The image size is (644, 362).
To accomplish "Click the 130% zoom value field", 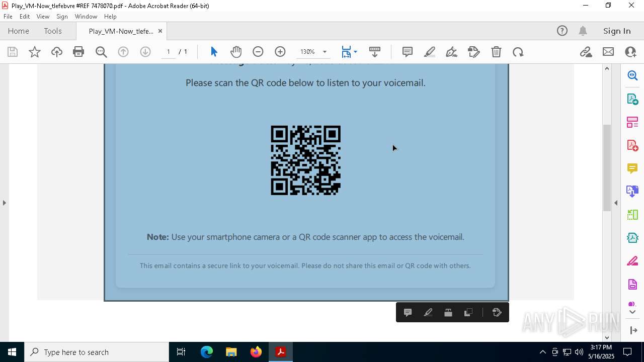I will pyautogui.click(x=308, y=52).
